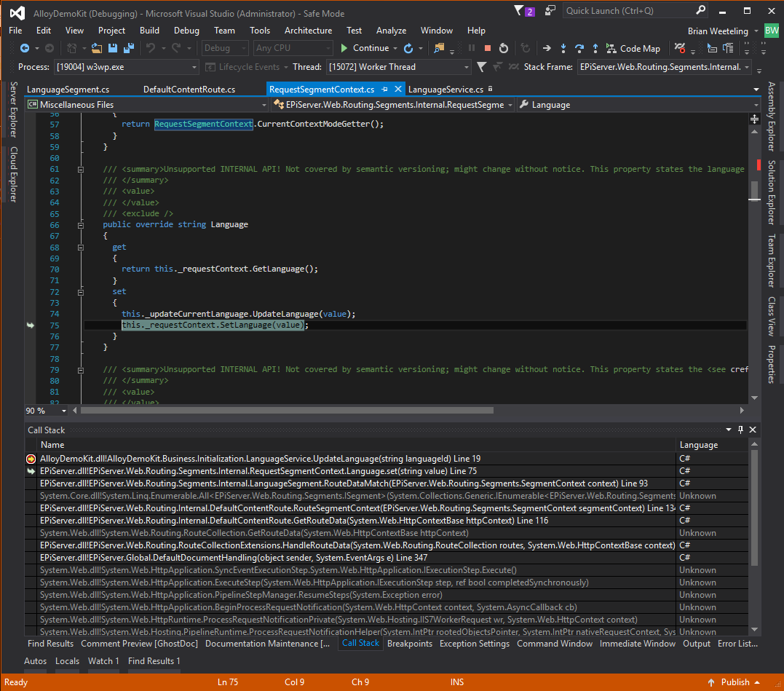784x691 pixels.
Task: Open the Continue button dropdown arrow
Action: (395, 48)
